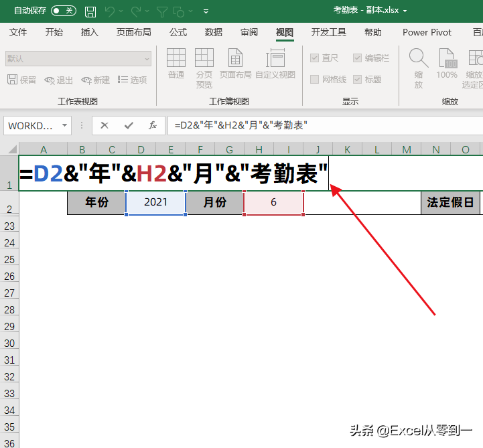Select column N header
The height and width of the screenshot is (448, 483).
tap(436, 149)
